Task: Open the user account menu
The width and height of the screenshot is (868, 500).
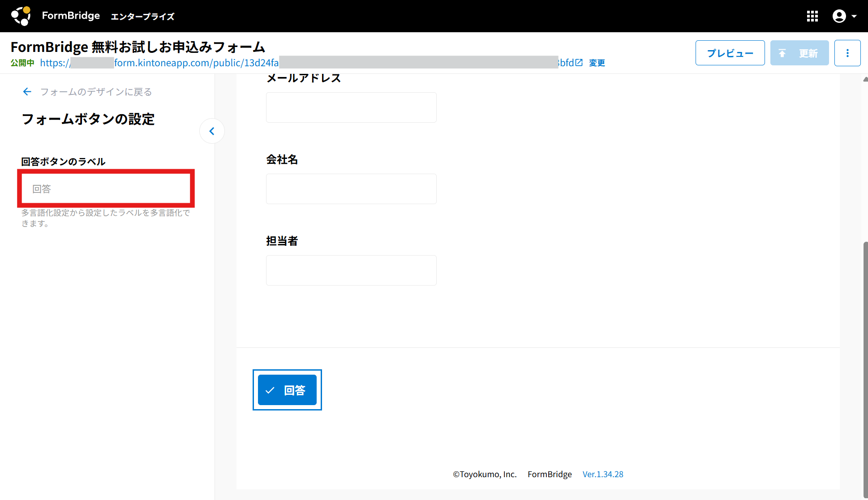Action: click(844, 16)
